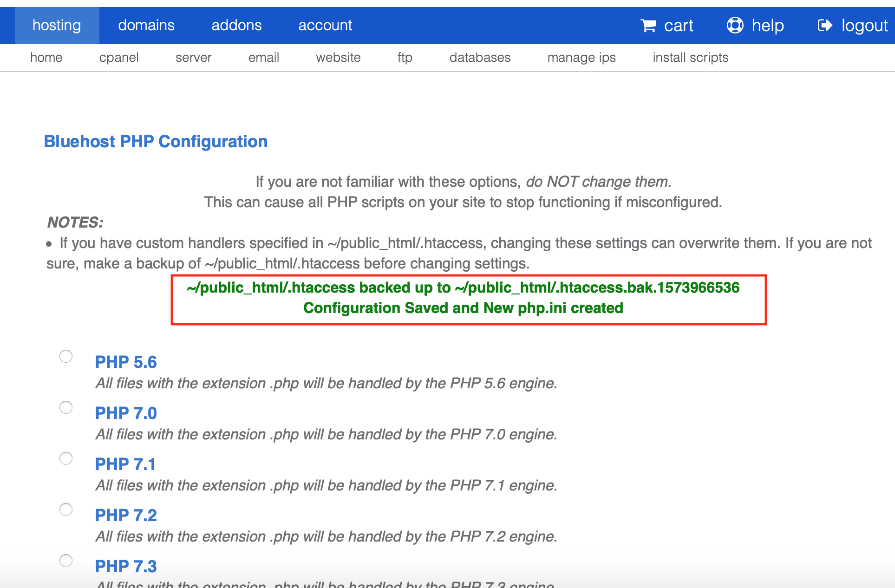Click the PHP 7.1 heading
The width and height of the screenshot is (895, 588).
tap(125, 464)
